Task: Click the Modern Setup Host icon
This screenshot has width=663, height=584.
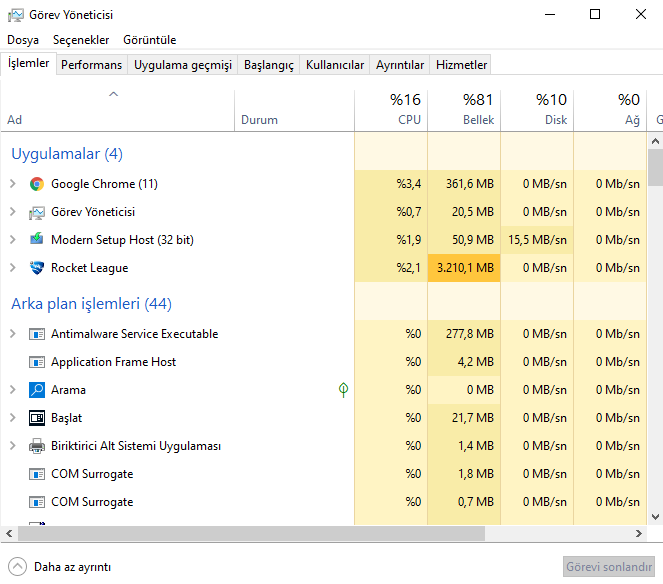Action: [37, 240]
